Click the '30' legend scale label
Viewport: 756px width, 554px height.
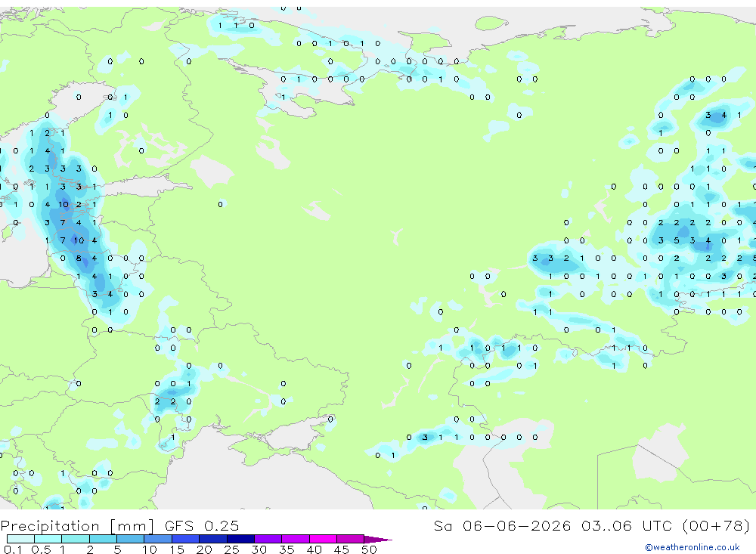coord(259,549)
